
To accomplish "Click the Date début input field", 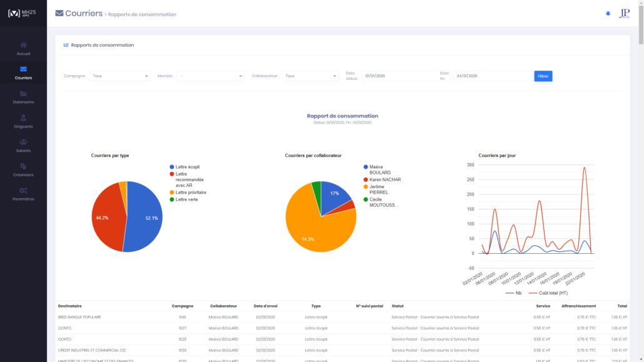I will (399, 76).
